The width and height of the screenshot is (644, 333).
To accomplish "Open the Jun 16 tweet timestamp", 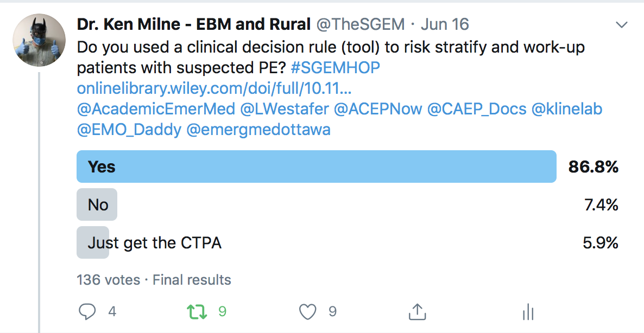I will 445,24.
